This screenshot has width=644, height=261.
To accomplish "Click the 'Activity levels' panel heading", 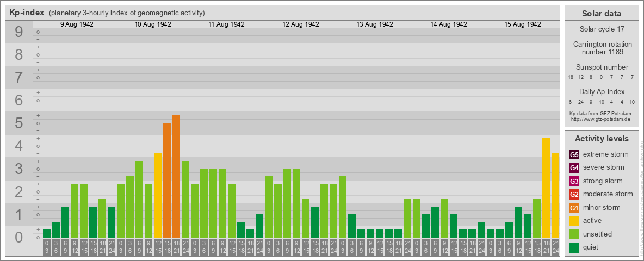I will tap(602, 139).
